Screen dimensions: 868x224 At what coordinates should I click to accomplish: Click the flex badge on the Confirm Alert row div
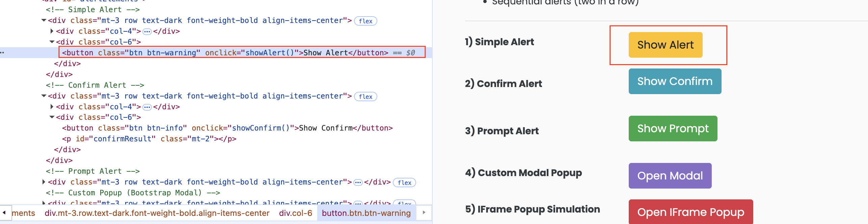coord(365,97)
